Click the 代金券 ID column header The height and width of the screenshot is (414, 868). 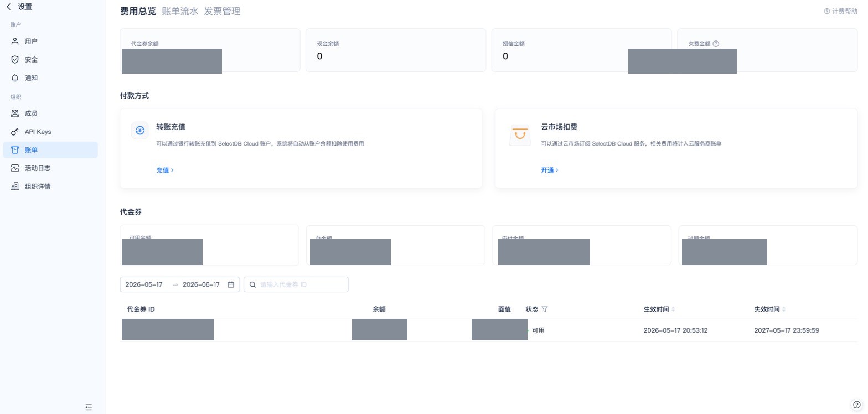(141, 309)
